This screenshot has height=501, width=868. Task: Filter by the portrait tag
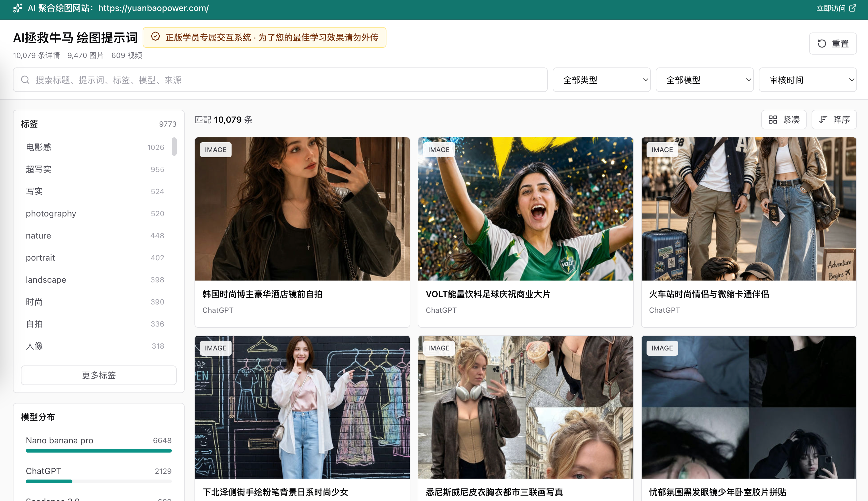95,258
